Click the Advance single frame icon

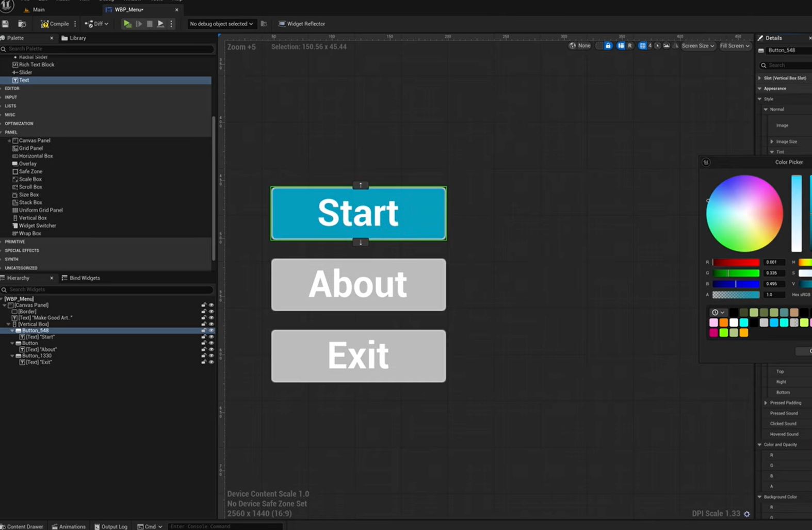pos(139,24)
